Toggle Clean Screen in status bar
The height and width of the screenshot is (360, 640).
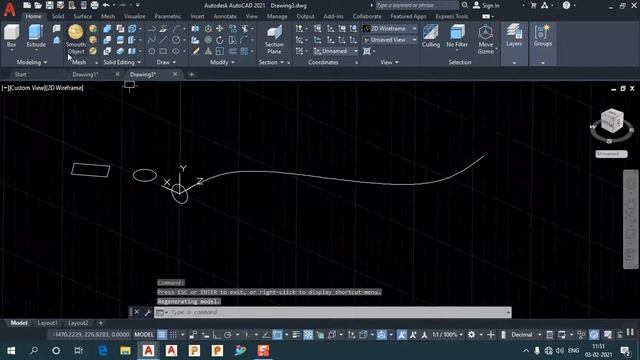click(x=620, y=335)
